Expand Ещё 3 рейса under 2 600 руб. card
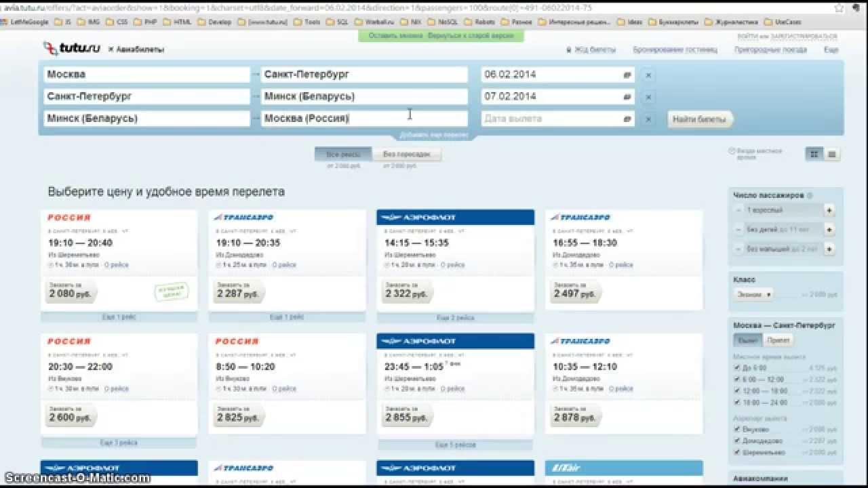868x488 pixels. 119,443
